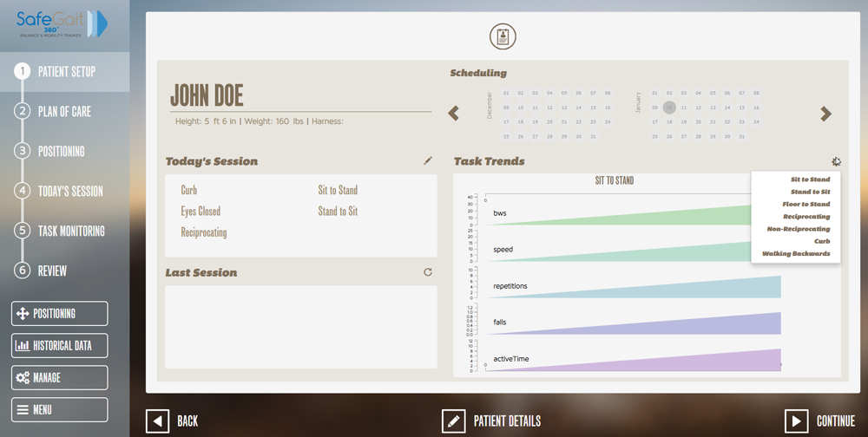Select highlighted January 10 date
Viewport: 868px width, 437px height.
668,108
